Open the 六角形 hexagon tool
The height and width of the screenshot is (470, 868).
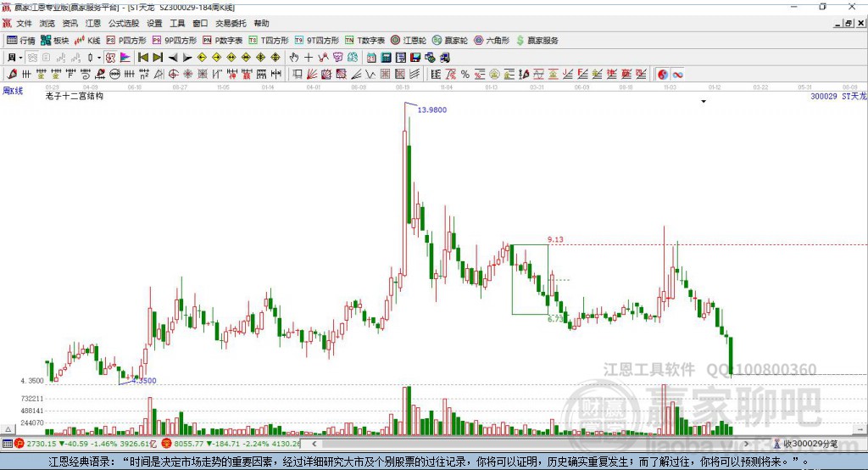click(x=492, y=41)
